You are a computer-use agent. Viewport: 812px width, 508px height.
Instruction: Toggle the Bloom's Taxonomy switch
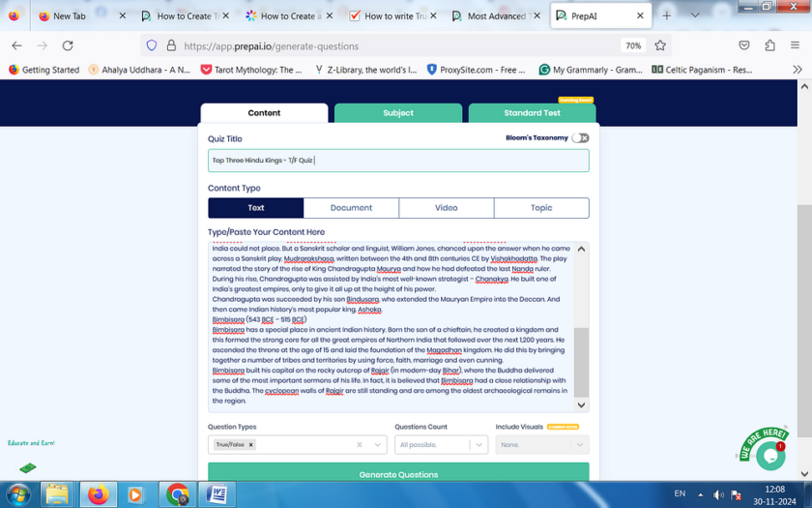580,138
